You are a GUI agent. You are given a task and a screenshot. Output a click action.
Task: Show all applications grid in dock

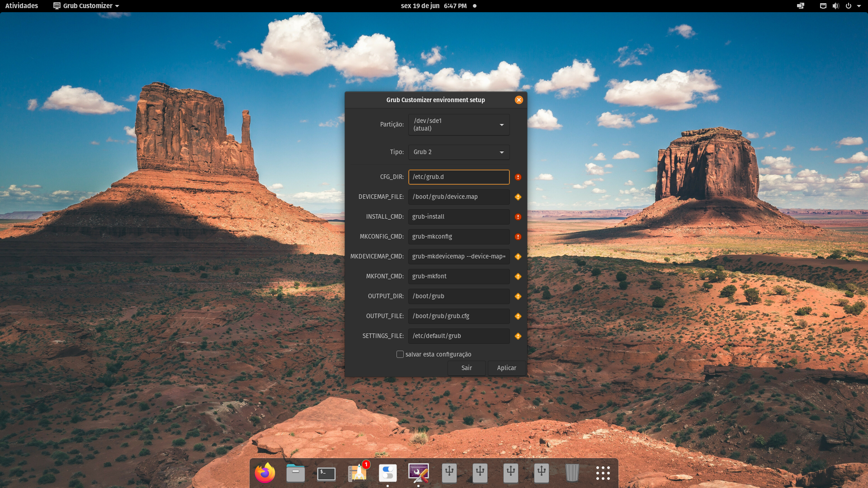pos(603,473)
